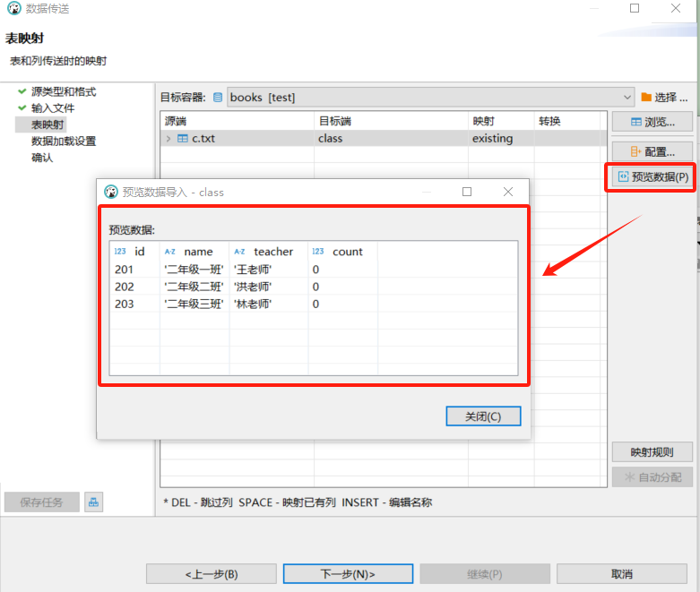Expand the c.txt source row

coord(169,139)
